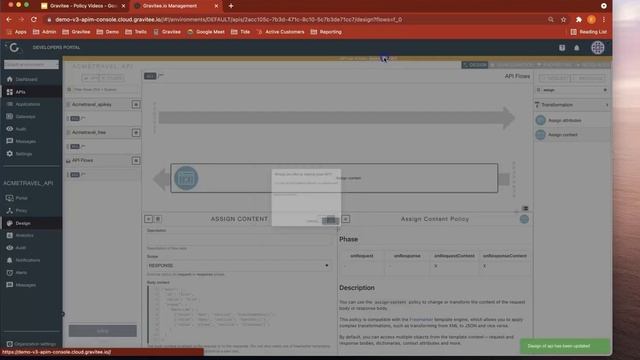The image size is (640, 360).
Task: Click Freemarker link in description
Action: pyautogui.click(x=421, y=320)
